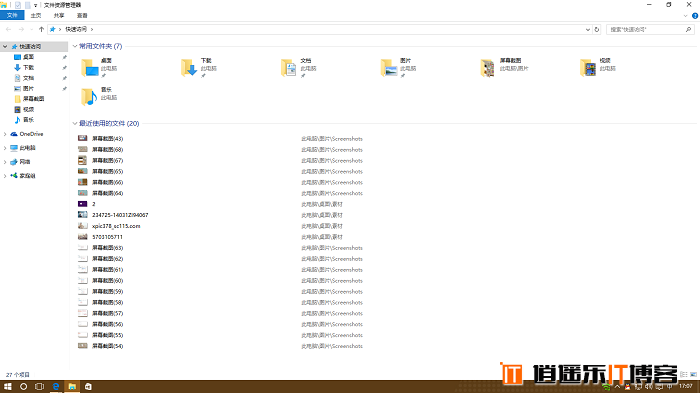Screen dimensions: 700x393
Task: Switch to the 查看 ribbon tab
Action: [x=82, y=15]
